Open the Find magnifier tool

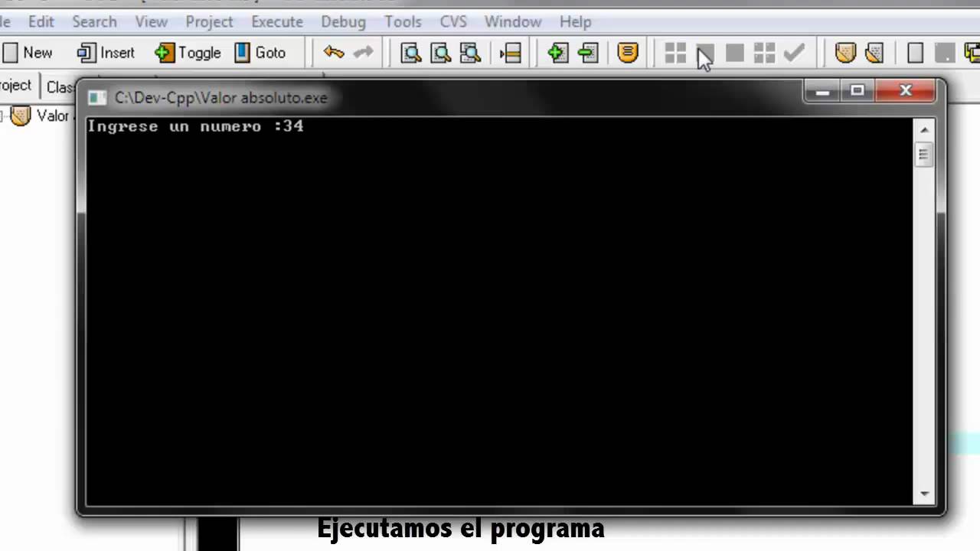tap(411, 52)
